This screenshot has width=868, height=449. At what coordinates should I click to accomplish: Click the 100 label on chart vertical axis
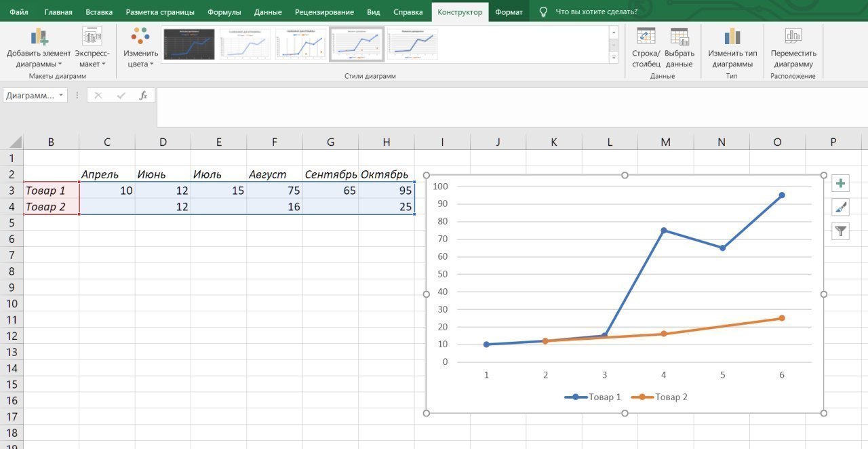click(x=441, y=187)
